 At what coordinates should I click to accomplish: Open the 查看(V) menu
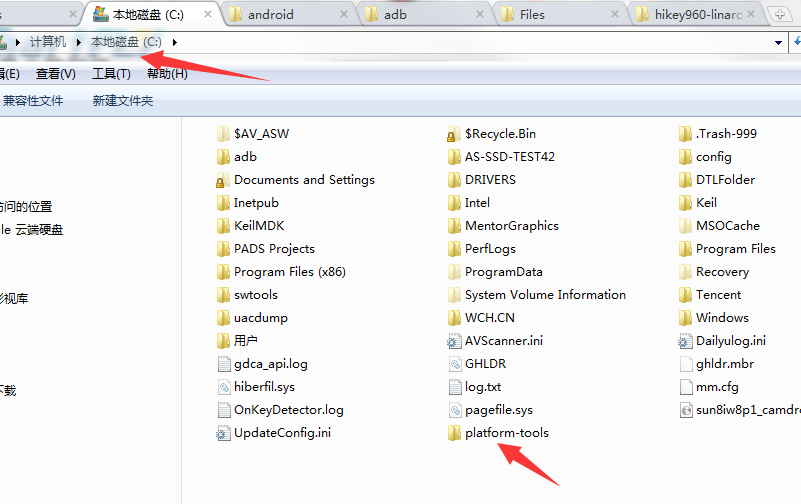pyautogui.click(x=56, y=74)
